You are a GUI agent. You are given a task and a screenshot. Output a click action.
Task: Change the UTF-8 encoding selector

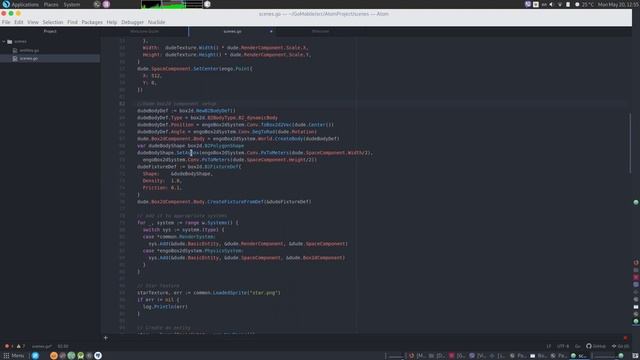[x=563, y=346]
